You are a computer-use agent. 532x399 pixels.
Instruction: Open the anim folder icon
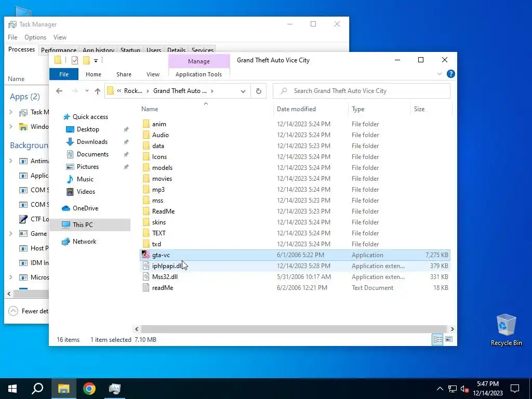pos(146,124)
